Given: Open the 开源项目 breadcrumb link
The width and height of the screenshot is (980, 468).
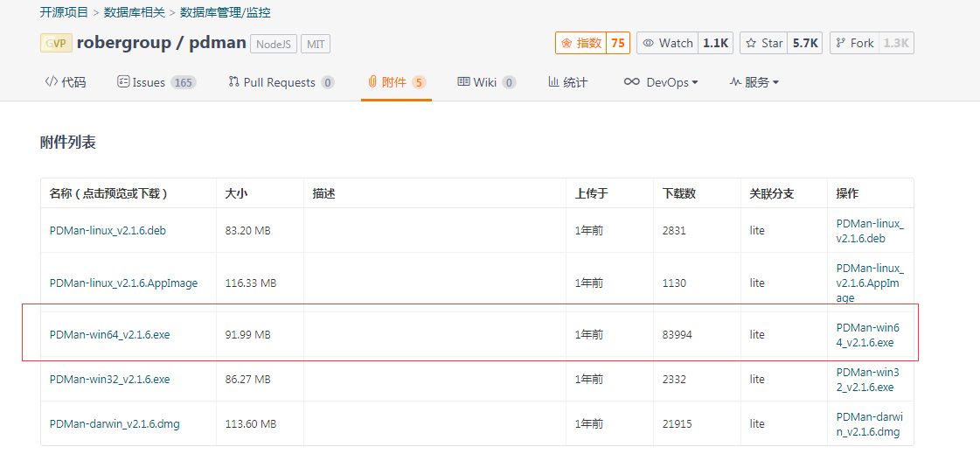Looking at the screenshot, I should (65, 12).
